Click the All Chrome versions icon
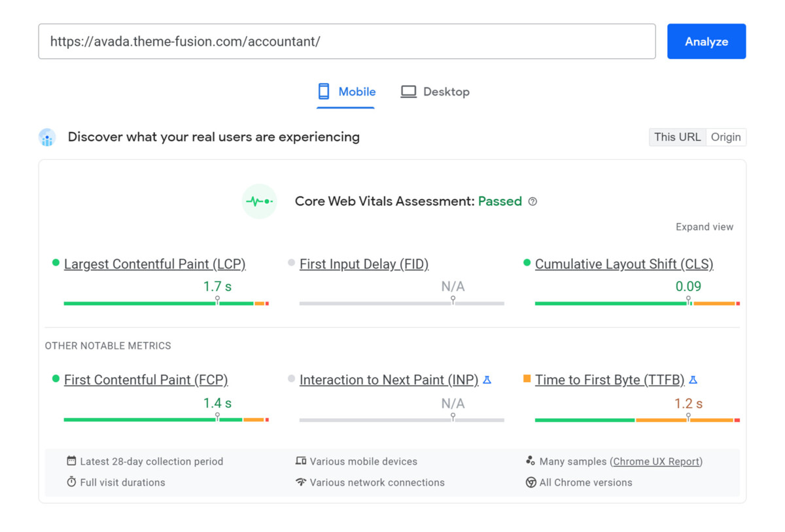The image size is (785, 532). tap(531, 482)
